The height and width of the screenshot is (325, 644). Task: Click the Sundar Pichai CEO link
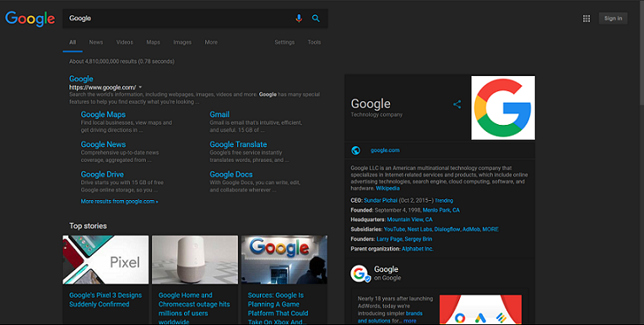(381, 201)
